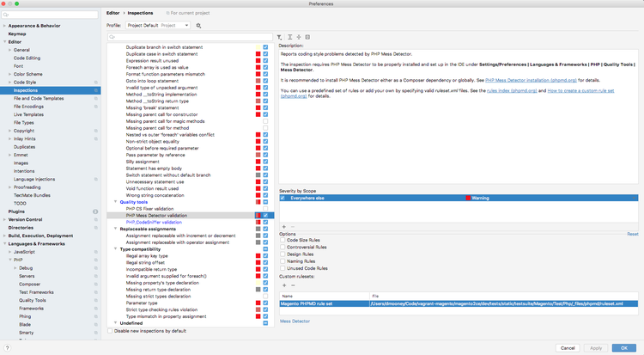This screenshot has width=644, height=355.
Task: Open the Keymap settings page
Action: pos(17,34)
